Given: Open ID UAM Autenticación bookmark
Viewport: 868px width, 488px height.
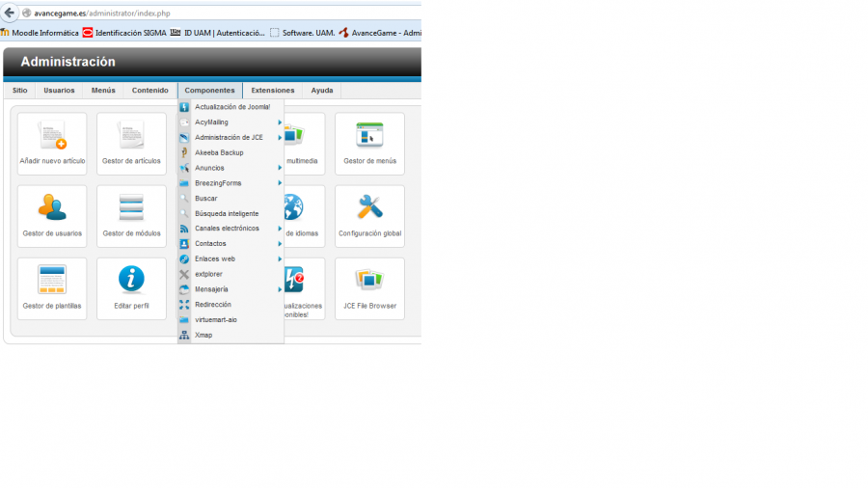Looking at the screenshot, I should coord(218,33).
